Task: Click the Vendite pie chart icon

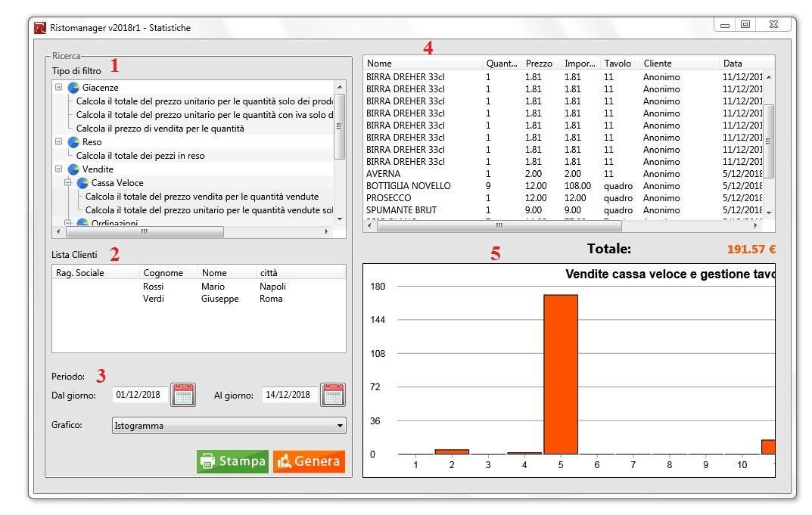Action: click(73, 169)
